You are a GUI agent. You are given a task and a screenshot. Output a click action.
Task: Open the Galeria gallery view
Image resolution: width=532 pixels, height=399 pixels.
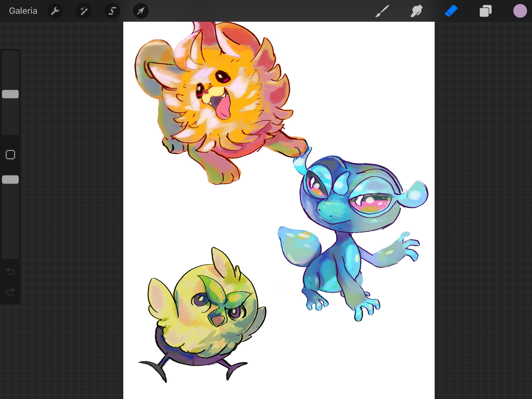(x=23, y=11)
